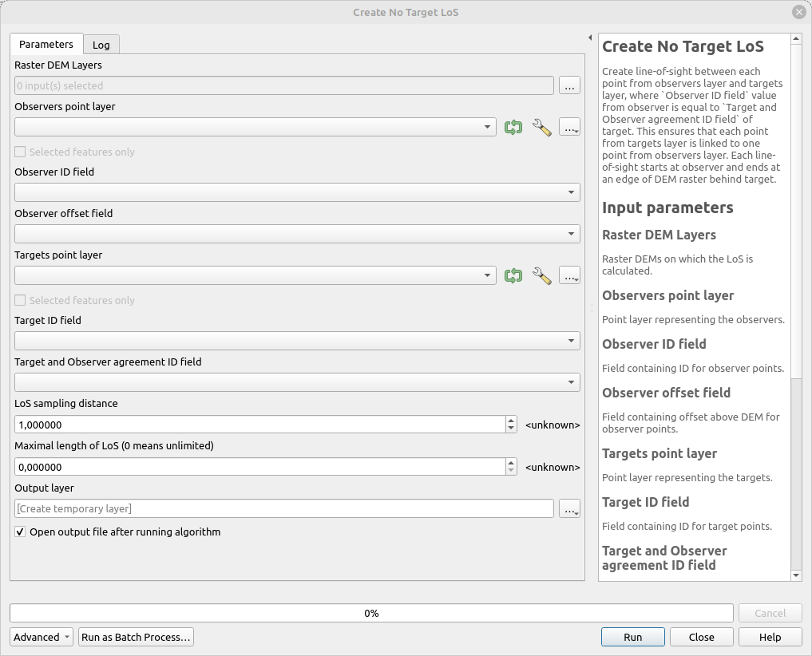
Task: Open the browse button for Observers point layer
Action: pyautogui.click(x=569, y=127)
